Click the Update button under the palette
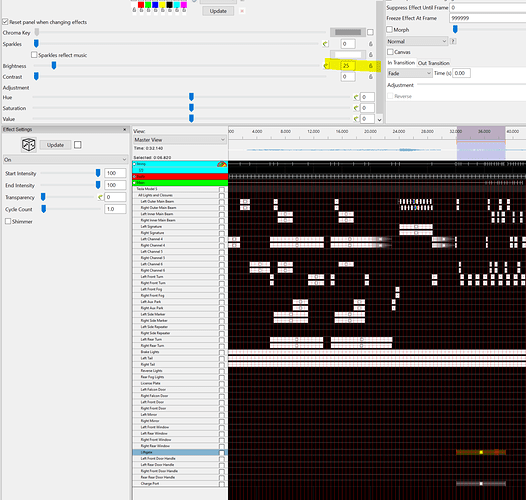The image size is (526, 500). click(x=218, y=11)
